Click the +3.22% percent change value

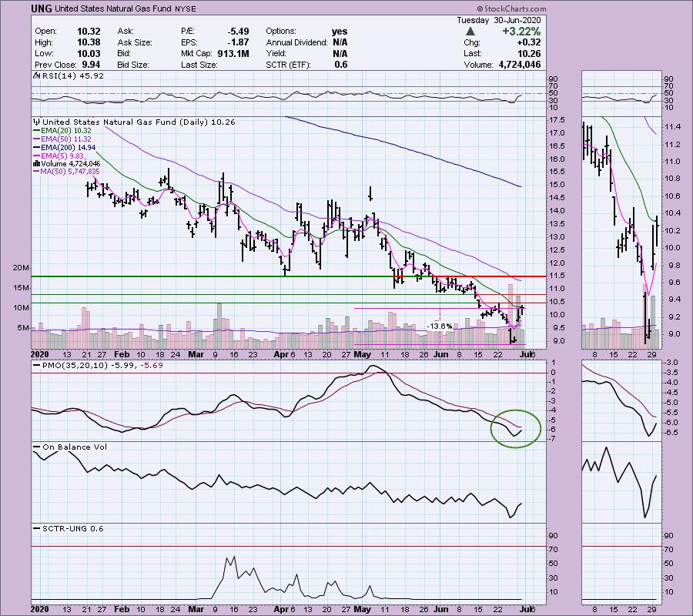[521, 32]
